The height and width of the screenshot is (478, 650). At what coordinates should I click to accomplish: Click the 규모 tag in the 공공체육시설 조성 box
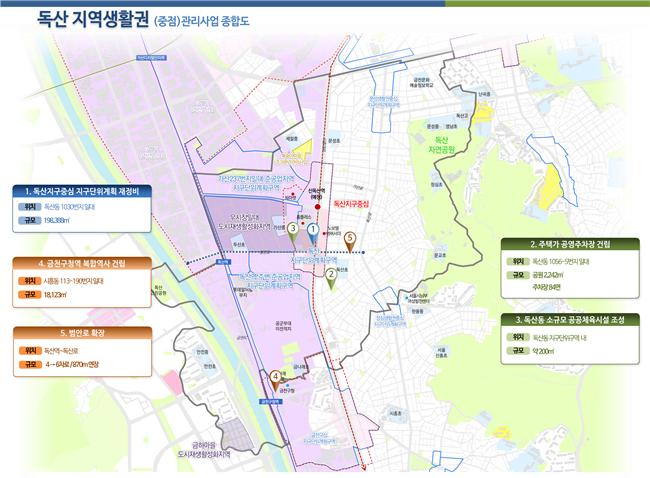(x=518, y=351)
